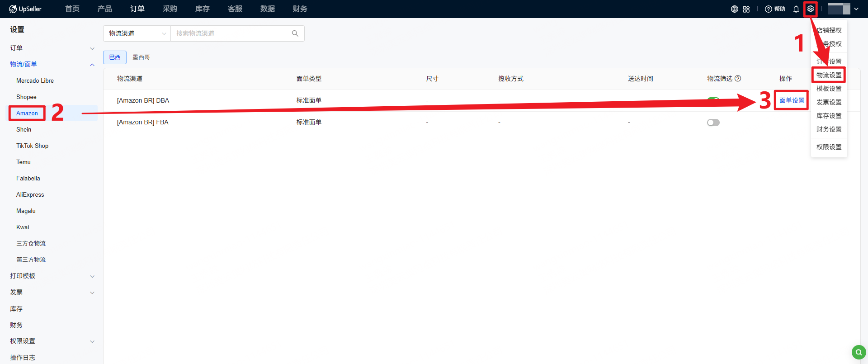Open 面单设置 for Amazon BR DBA
868x364 pixels.
792,100
